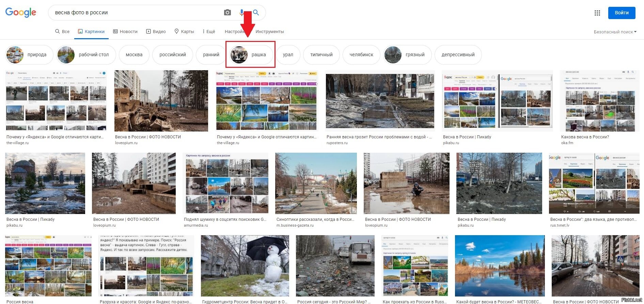Open the 'Весна в России: два языка' thumbnail
This screenshot has height=304, width=644.
(594, 183)
